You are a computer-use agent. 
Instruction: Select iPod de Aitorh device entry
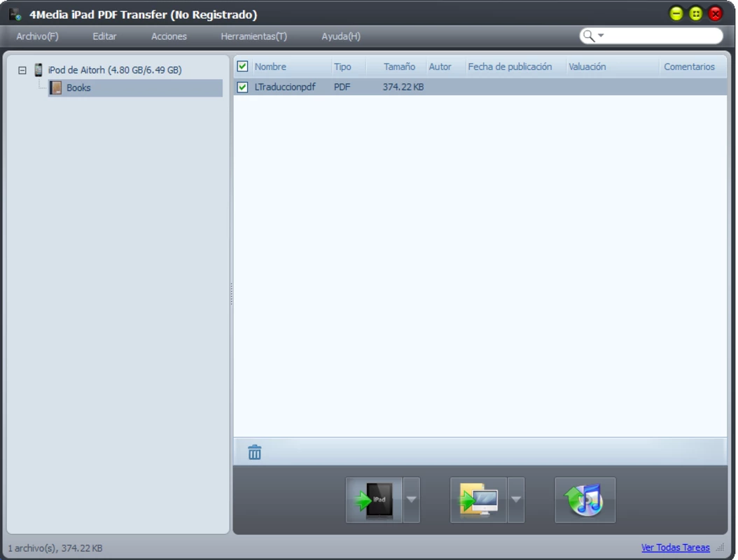click(115, 69)
